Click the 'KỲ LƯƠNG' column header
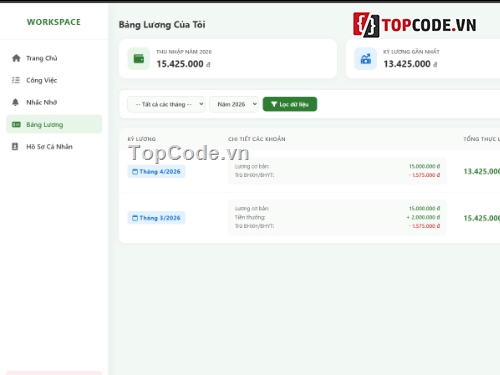The width and height of the screenshot is (500, 375). (142, 139)
